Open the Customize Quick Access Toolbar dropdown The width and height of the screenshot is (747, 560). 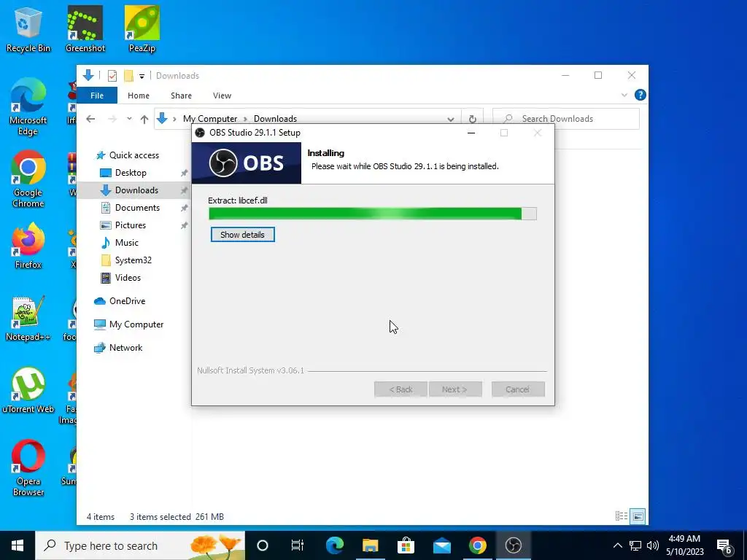click(142, 76)
